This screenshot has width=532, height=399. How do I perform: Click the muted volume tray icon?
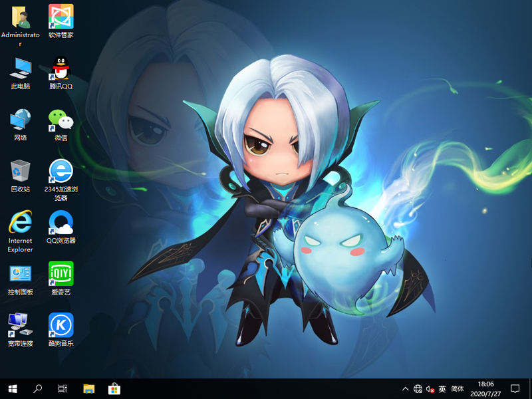click(x=430, y=389)
